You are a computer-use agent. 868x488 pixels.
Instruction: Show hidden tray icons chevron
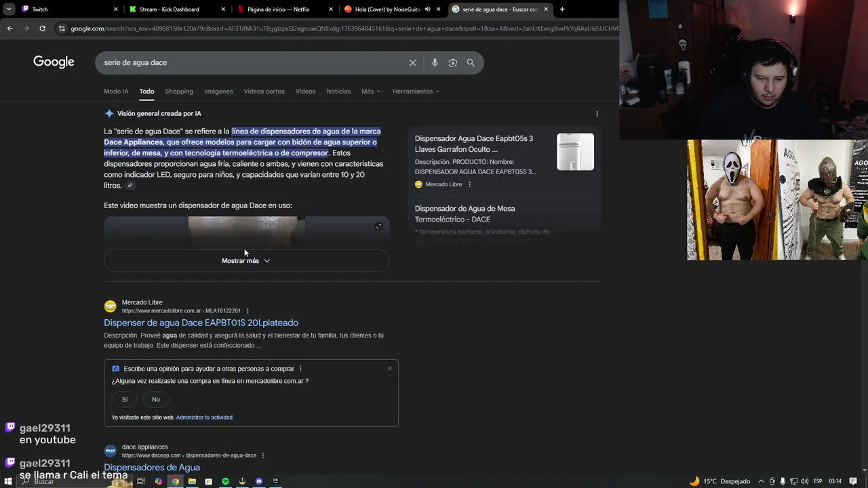point(761,481)
